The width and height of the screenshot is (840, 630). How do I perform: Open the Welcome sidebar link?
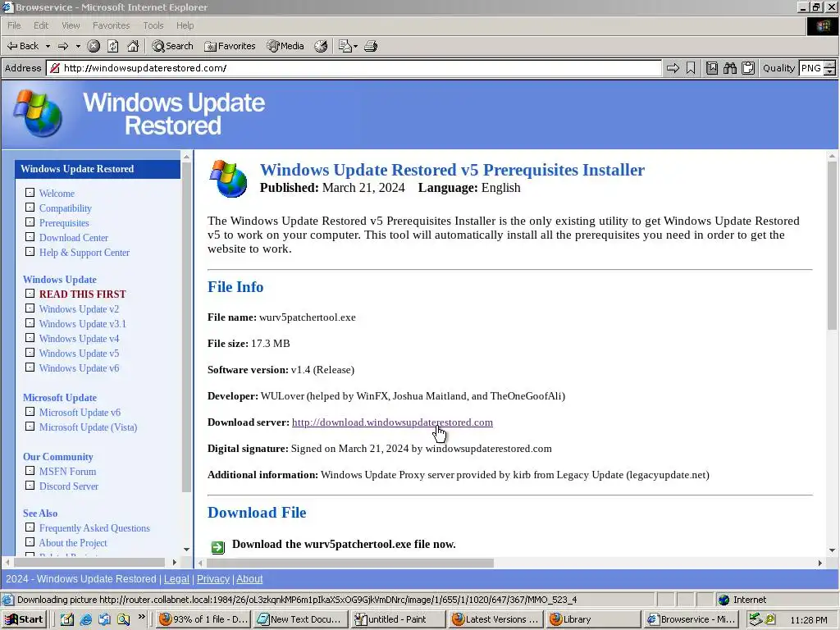coord(57,194)
